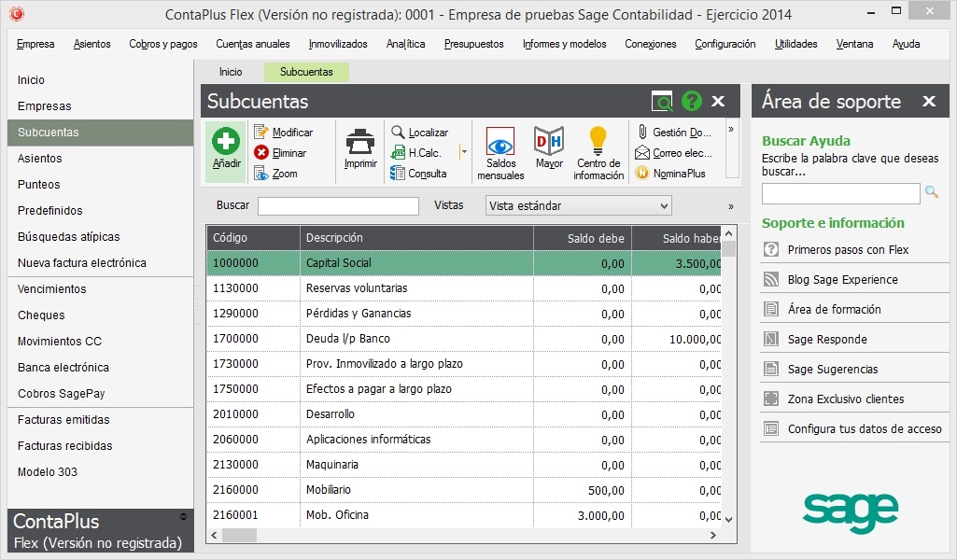Switch to the Inicio tab
The height and width of the screenshot is (560, 957).
point(231,72)
